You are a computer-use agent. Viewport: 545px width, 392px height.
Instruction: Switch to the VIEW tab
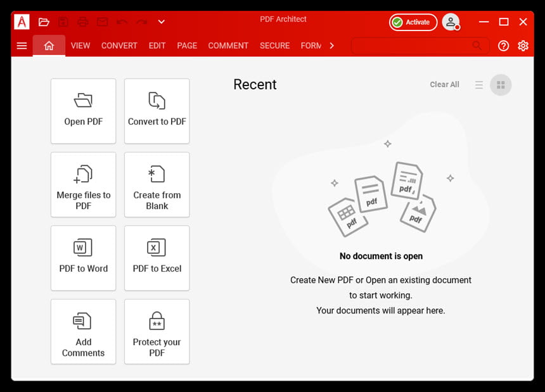(80, 46)
